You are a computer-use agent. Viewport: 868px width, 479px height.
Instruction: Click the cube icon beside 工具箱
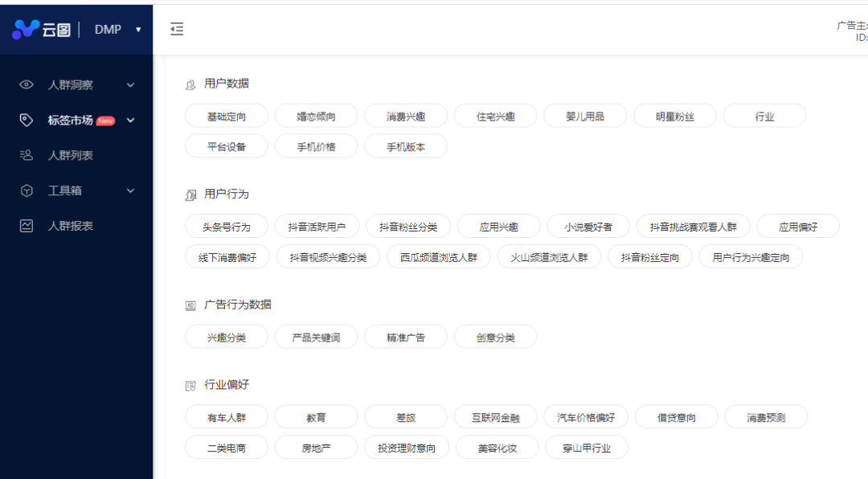(27, 190)
